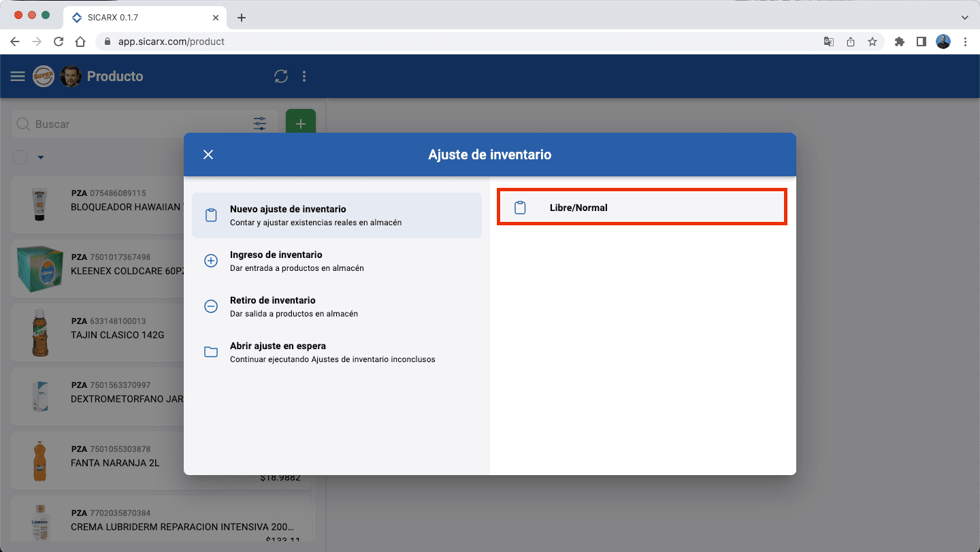The width and height of the screenshot is (980, 552).
Task: Close the Ajuste de inventario dialog
Action: pos(208,155)
